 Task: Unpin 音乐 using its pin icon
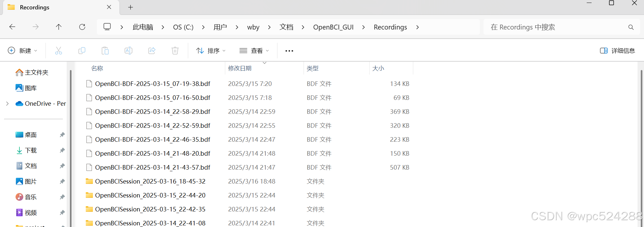point(62,197)
